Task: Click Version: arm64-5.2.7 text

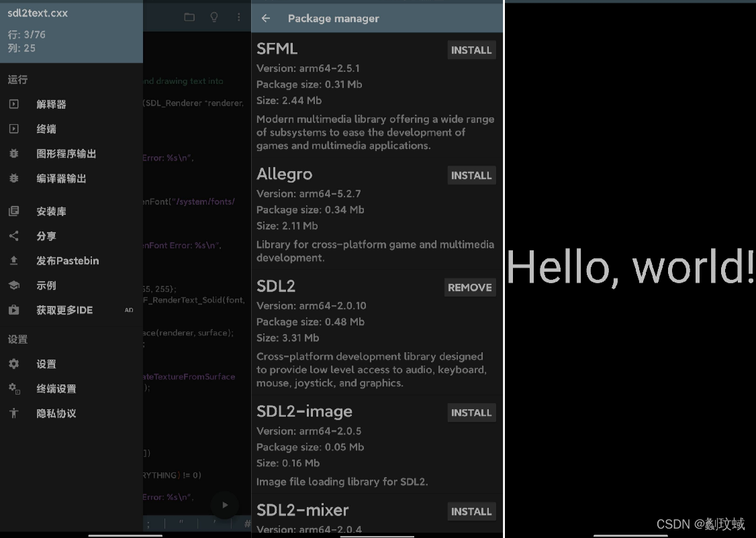Action: [x=309, y=194]
